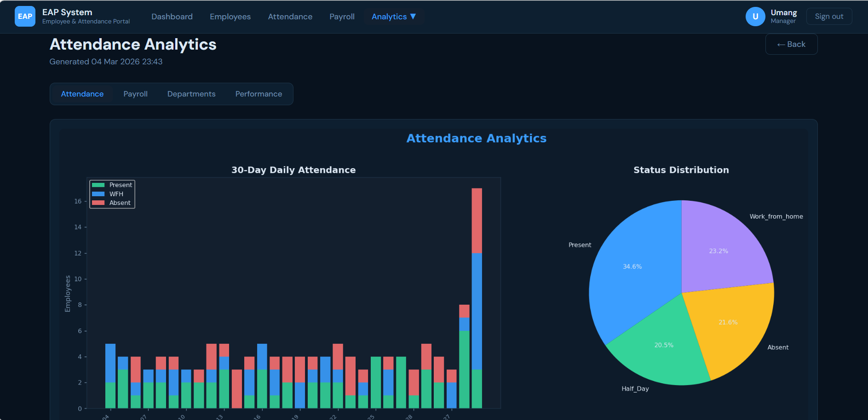Select Performance in the report tabs

tap(259, 94)
